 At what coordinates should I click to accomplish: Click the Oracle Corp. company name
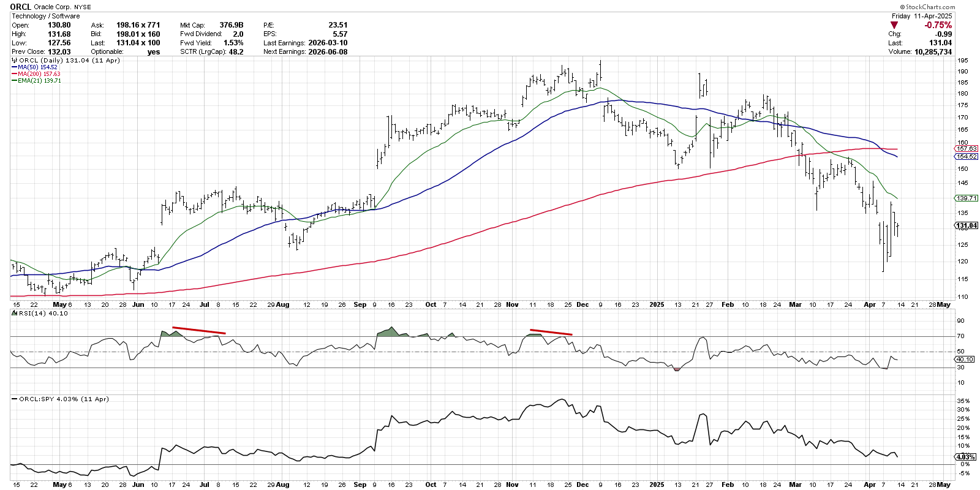point(53,7)
